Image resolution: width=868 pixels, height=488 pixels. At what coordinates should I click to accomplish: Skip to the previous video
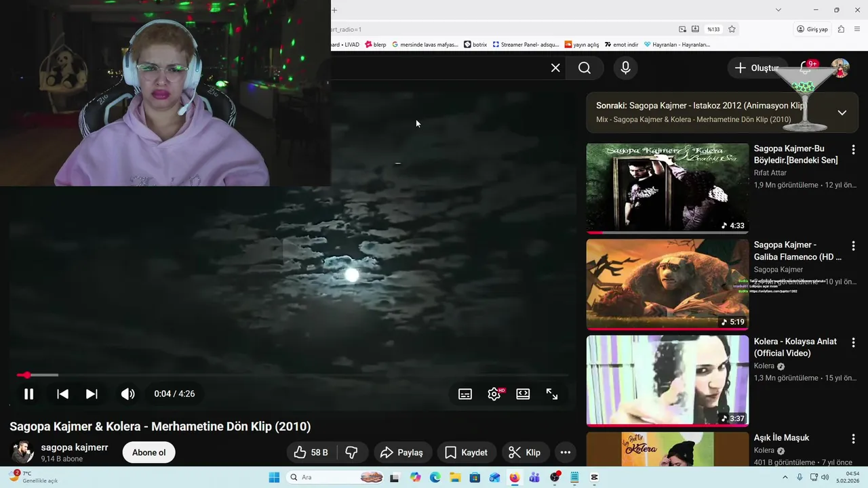[x=62, y=394]
